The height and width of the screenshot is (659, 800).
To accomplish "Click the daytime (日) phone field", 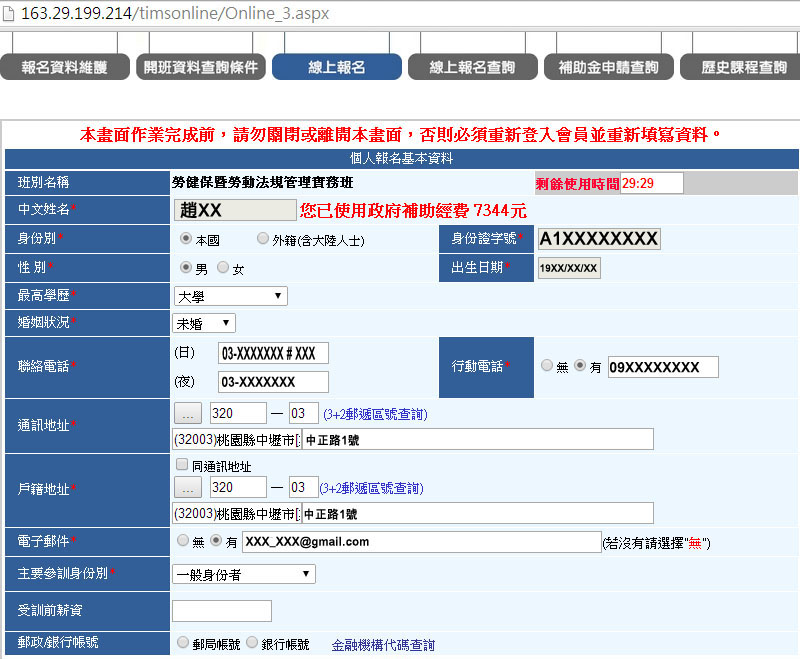I will [x=273, y=353].
